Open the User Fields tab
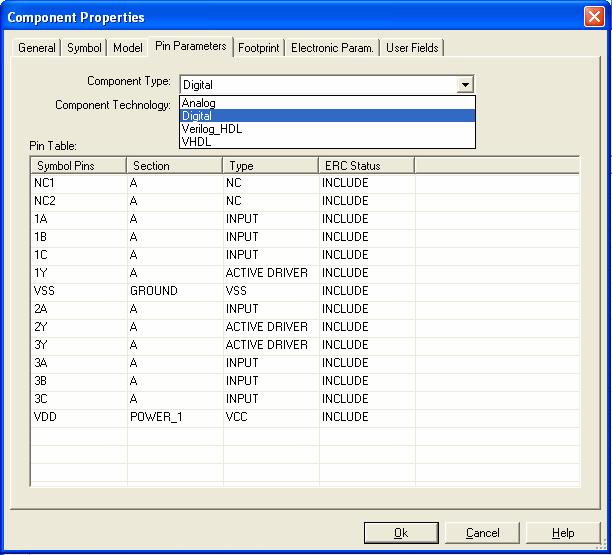 point(412,48)
